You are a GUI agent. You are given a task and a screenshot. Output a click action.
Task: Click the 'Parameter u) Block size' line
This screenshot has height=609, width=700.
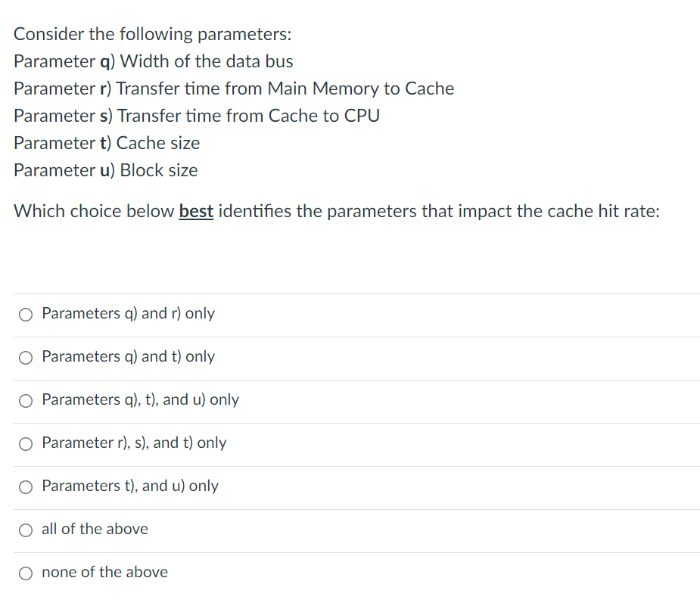(x=105, y=169)
